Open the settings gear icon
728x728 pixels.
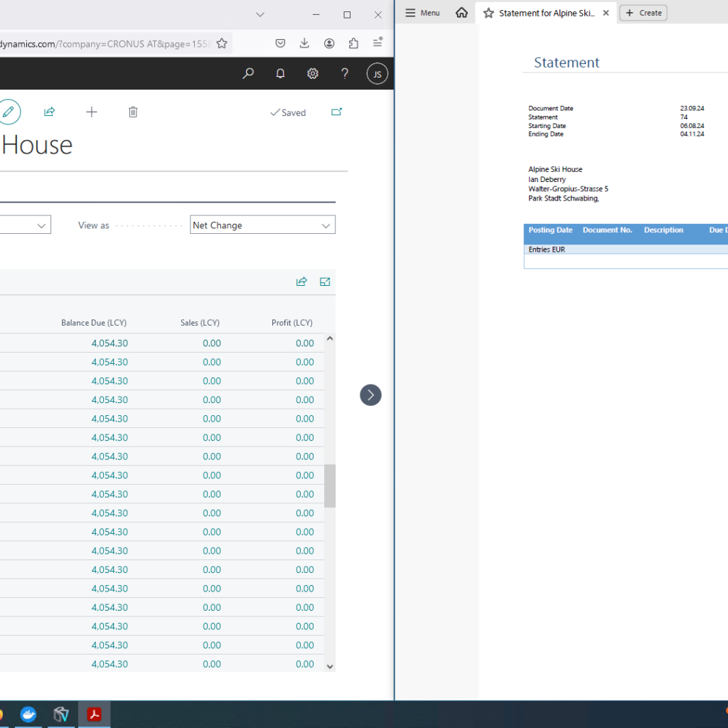click(x=312, y=73)
